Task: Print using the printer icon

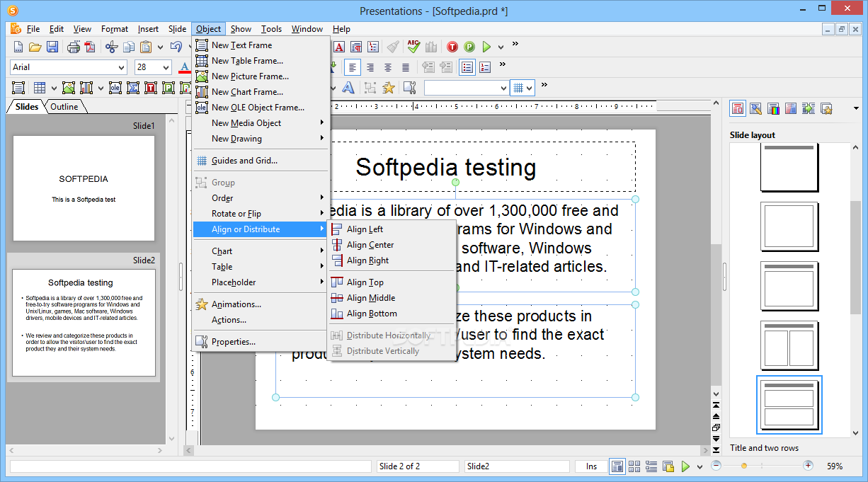Action: 74,47
